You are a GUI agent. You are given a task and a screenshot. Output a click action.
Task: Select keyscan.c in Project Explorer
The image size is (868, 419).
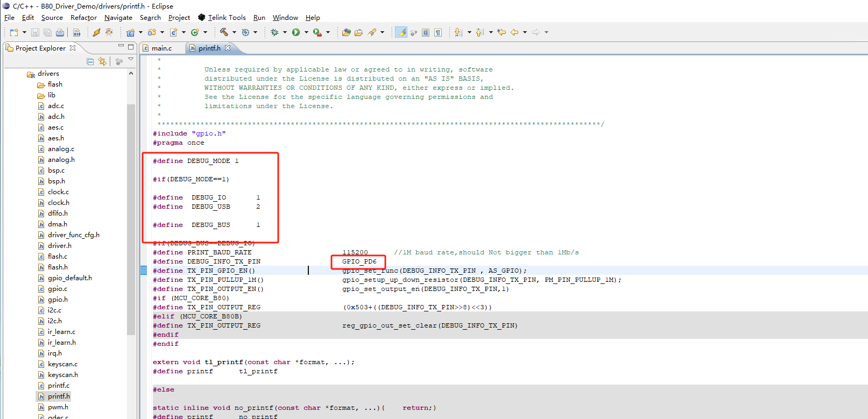[62, 364]
